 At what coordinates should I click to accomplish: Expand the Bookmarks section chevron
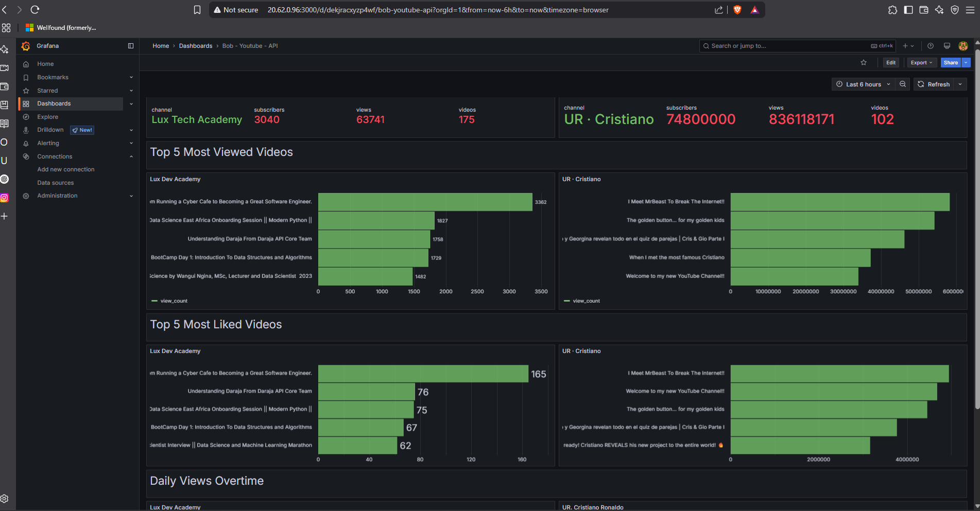pos(131,77)
